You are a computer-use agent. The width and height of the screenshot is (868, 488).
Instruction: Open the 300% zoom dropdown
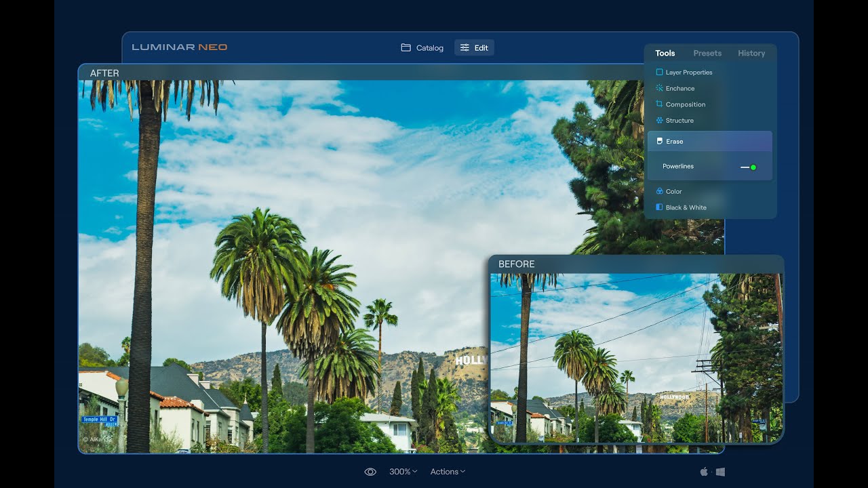(x=403, y=472)
